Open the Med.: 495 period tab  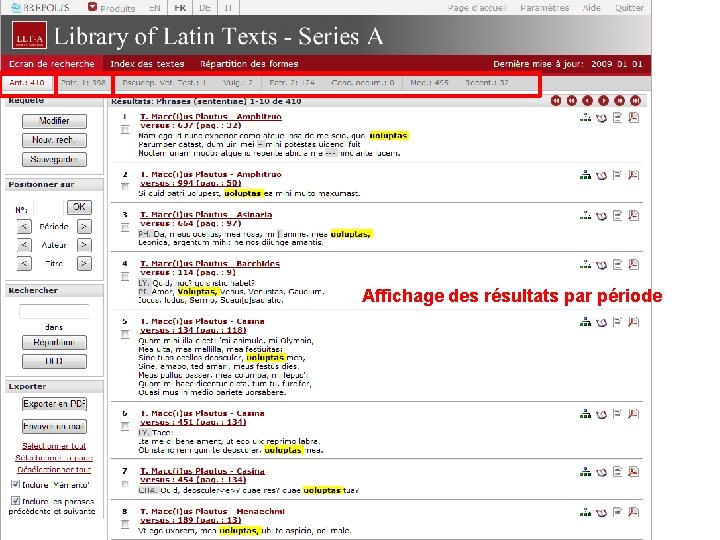[x=429, y=83]
